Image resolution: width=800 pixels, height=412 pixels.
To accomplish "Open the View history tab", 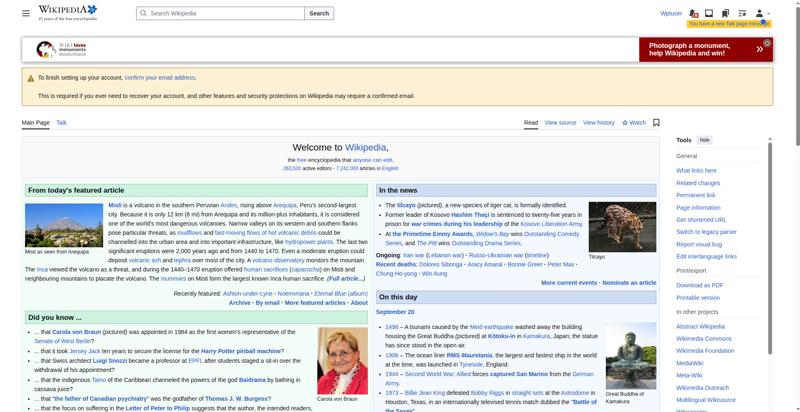I will click(x=598, y=122).
